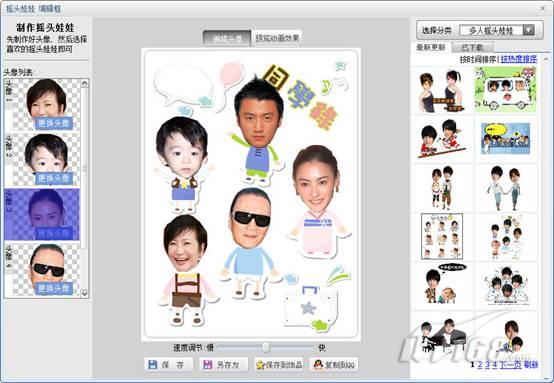Click 另存为 save-as button
The image size is (554, 383).
(x=223, y=364)
